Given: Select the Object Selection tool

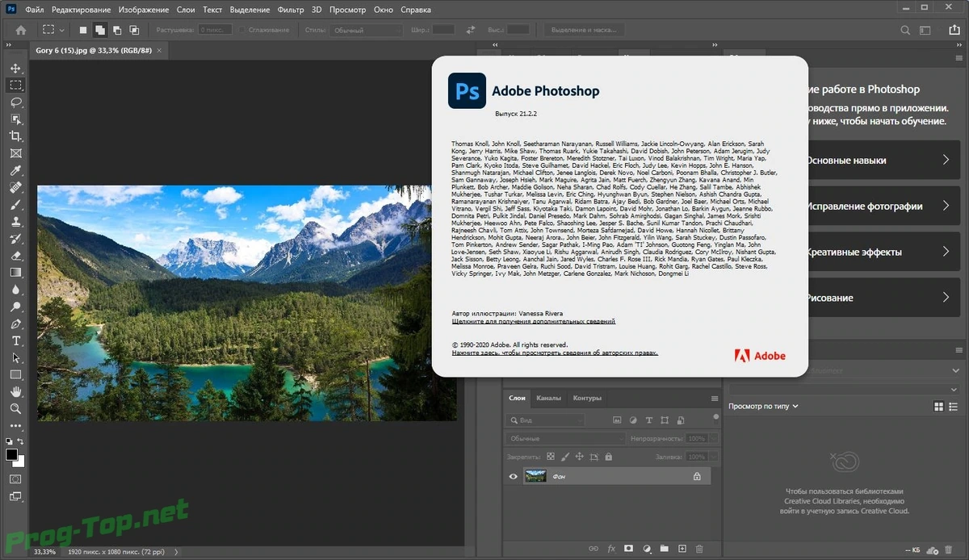Looking at the screenshot, I should pyautogui.click(x=15, y=119).
